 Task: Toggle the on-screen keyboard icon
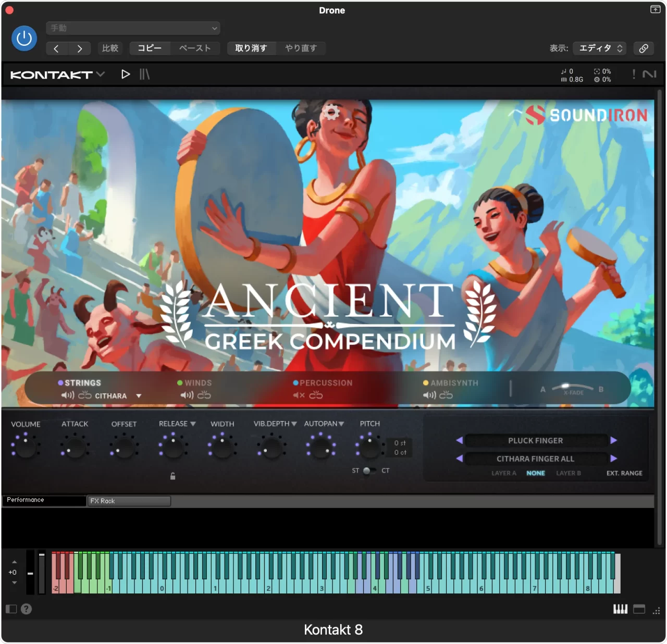pyautogui.click(x=620, y=609)
